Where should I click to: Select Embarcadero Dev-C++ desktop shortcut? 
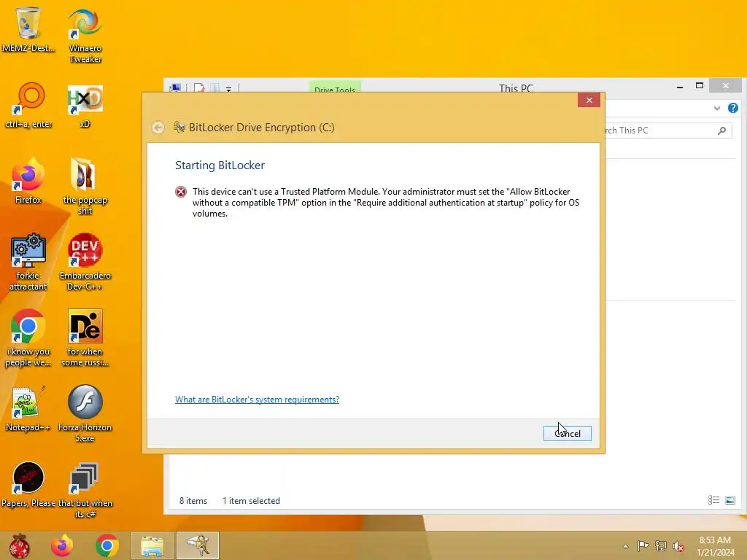(x=85, y=262)
